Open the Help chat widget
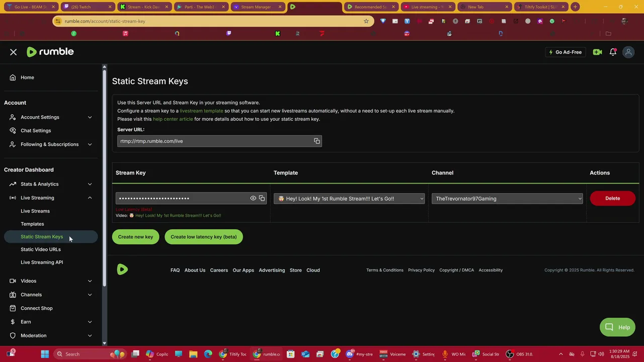Viewport: 644px width, 362px height. click(617, 327)
